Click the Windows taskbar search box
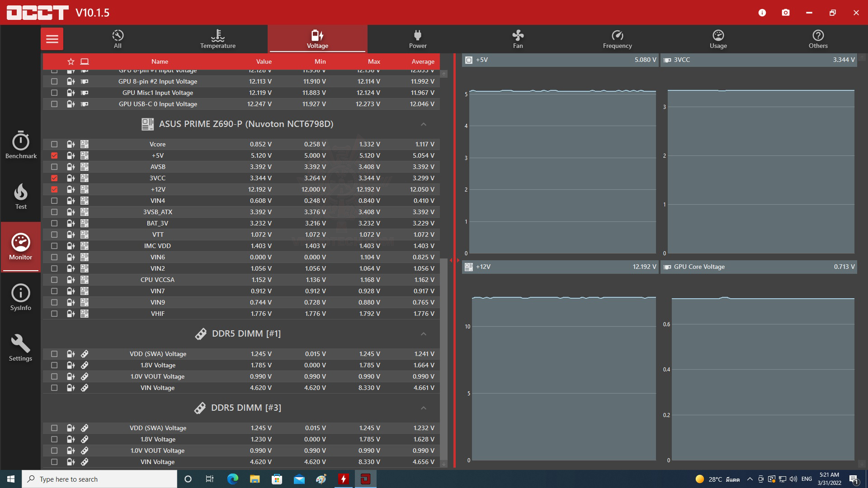 tap(99, 479)
